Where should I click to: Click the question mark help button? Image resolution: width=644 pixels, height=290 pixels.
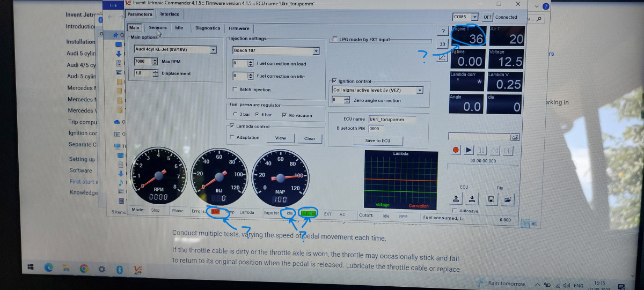442,31
